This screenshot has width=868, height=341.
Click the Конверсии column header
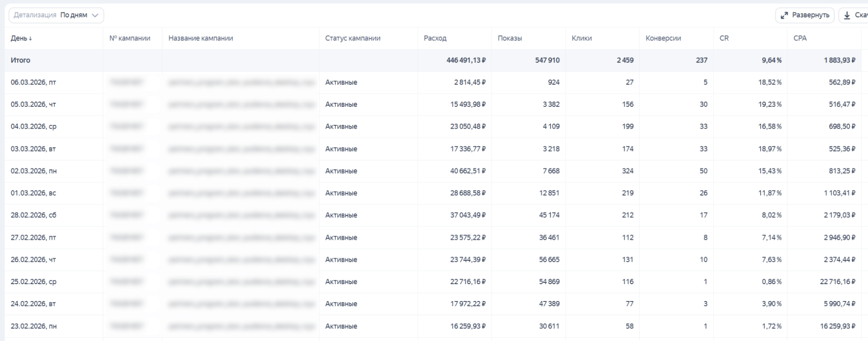[x=663, y=38]
